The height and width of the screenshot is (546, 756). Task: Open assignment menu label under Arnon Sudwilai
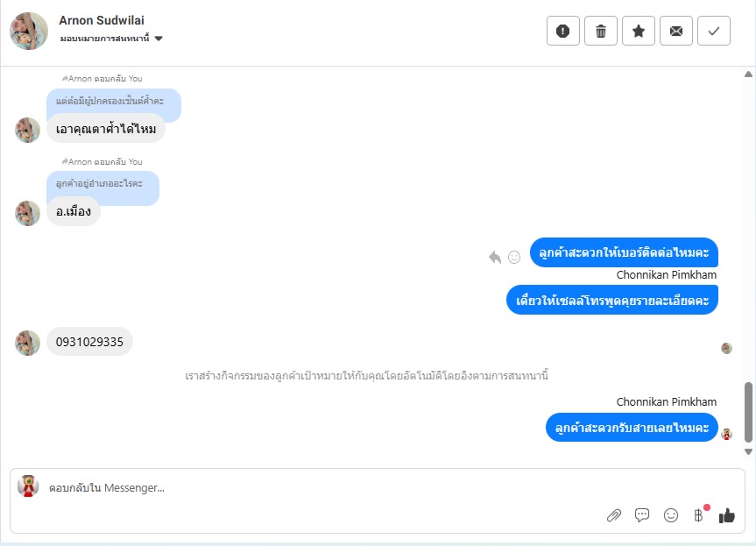tap(104, 38)
